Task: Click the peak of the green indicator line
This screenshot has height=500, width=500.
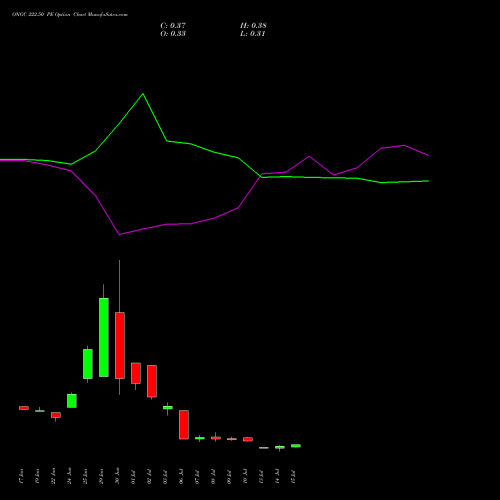Action: [x=143, y=94]
